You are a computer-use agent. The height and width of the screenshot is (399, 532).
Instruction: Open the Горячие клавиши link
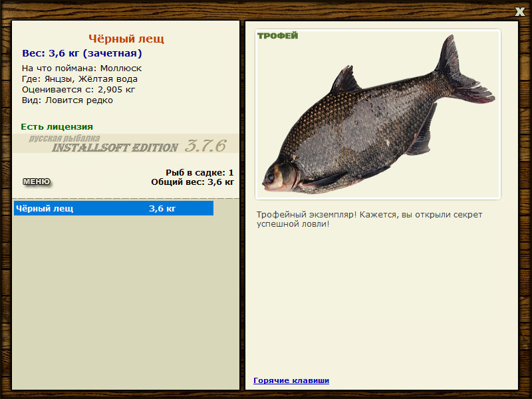291,380
